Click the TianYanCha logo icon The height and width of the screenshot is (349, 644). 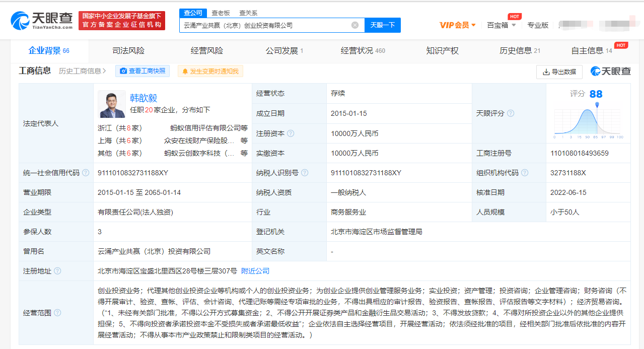pyautogui.click(x=20, y=21)
